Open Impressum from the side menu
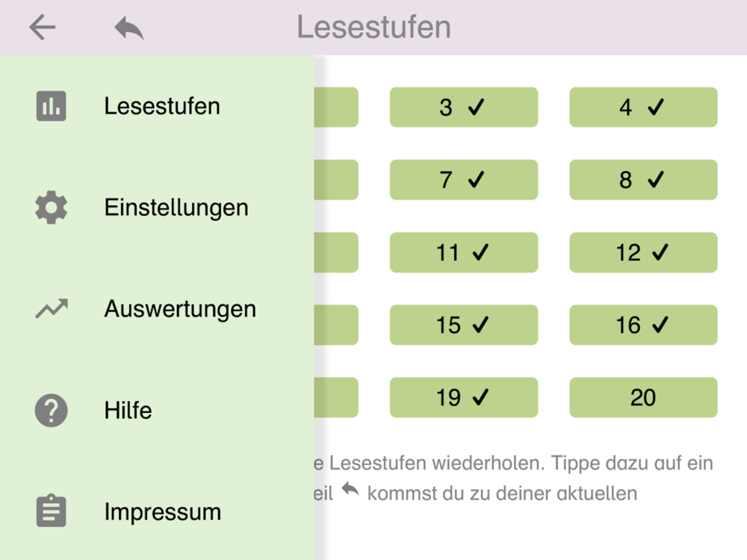The height and width of the screenshot is (560, 747). coord(157,511)
